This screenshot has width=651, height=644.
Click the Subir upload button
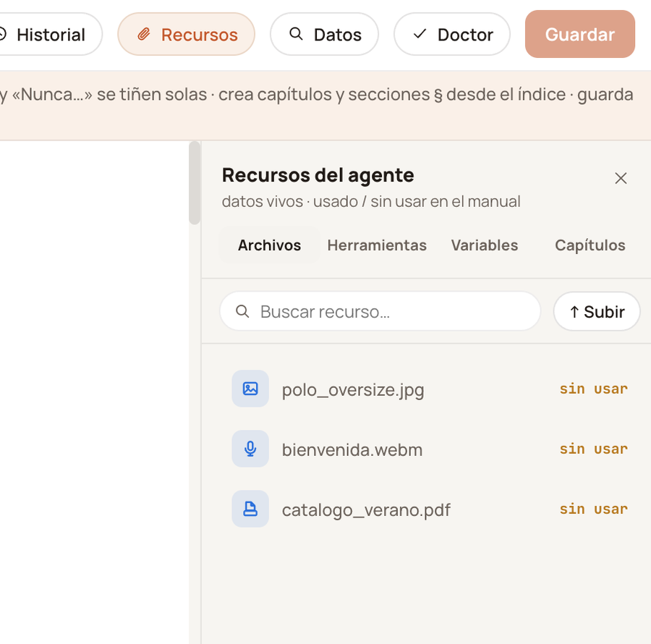(597, 311)
